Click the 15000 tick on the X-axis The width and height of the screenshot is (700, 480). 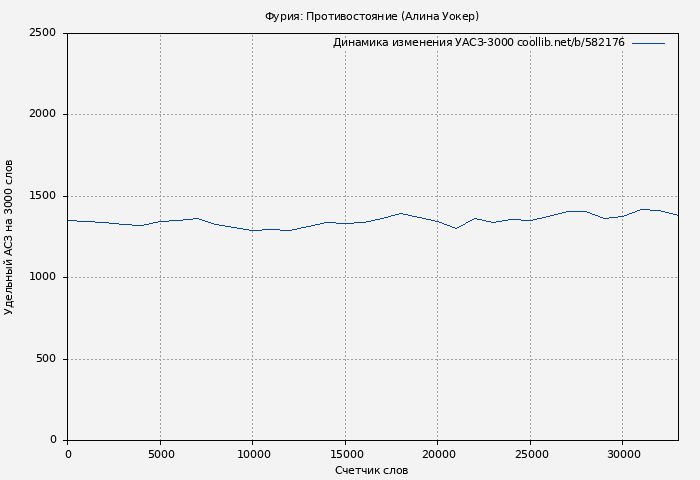[x=345, y=454]
